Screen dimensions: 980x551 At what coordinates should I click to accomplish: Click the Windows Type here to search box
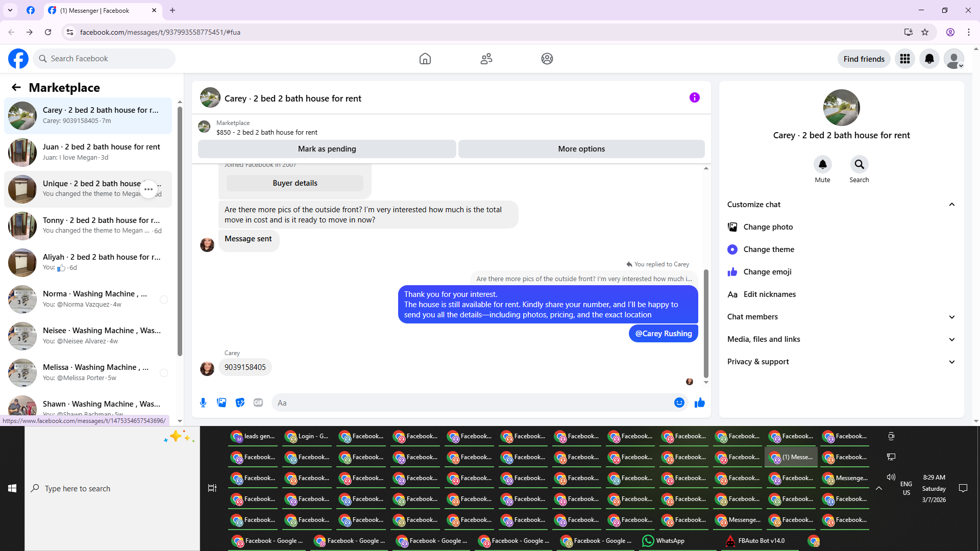(112, 488)
